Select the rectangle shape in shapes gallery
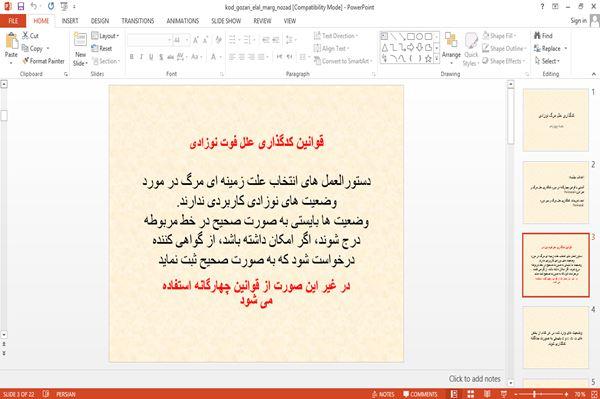This screenshot has width=600, height=399. click(x=411, y=37)
